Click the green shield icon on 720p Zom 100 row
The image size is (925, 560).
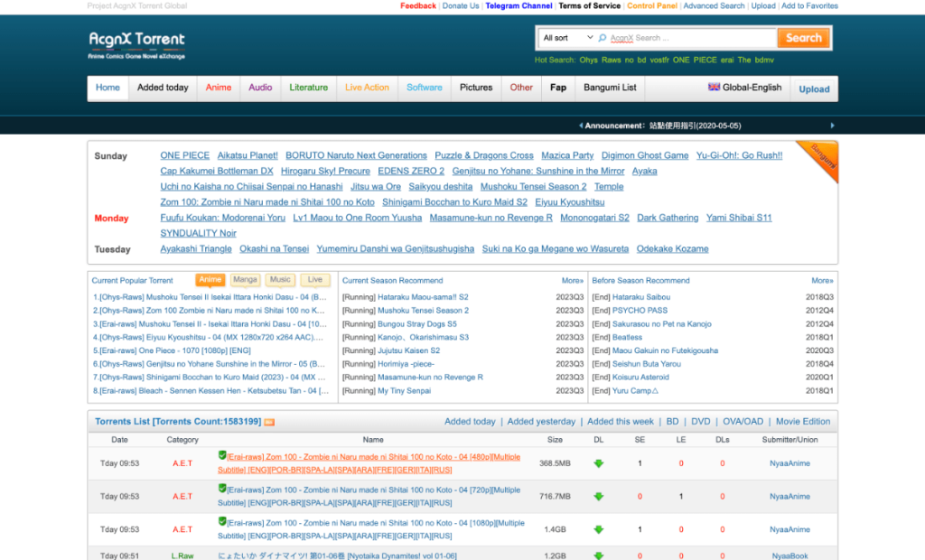coord(222,488)
